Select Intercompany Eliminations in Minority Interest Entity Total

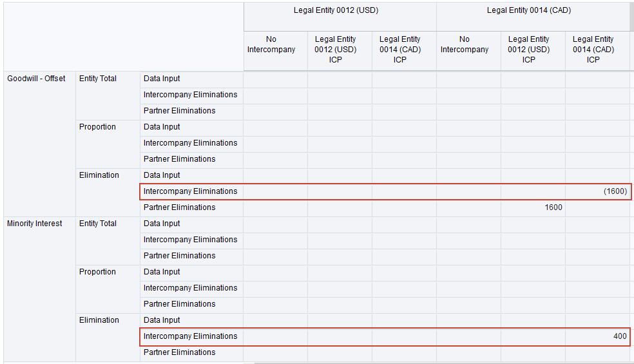click(x=191, y=240)
